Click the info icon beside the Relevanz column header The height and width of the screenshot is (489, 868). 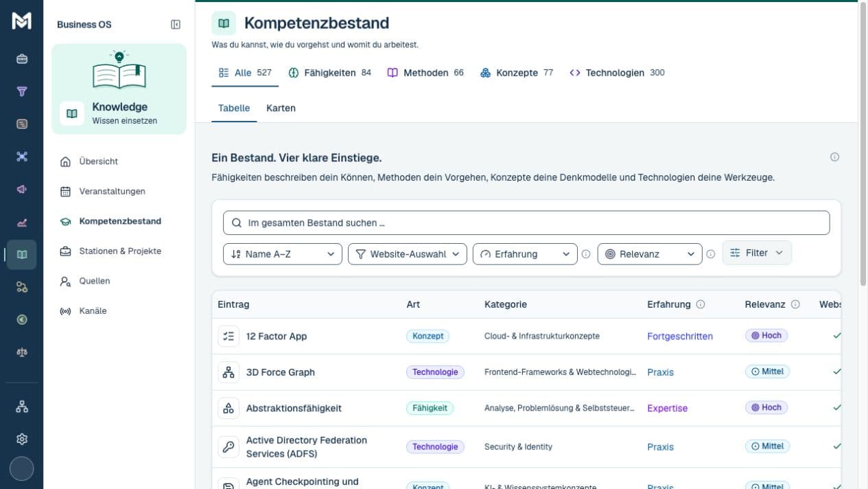(x=795, y=304)
